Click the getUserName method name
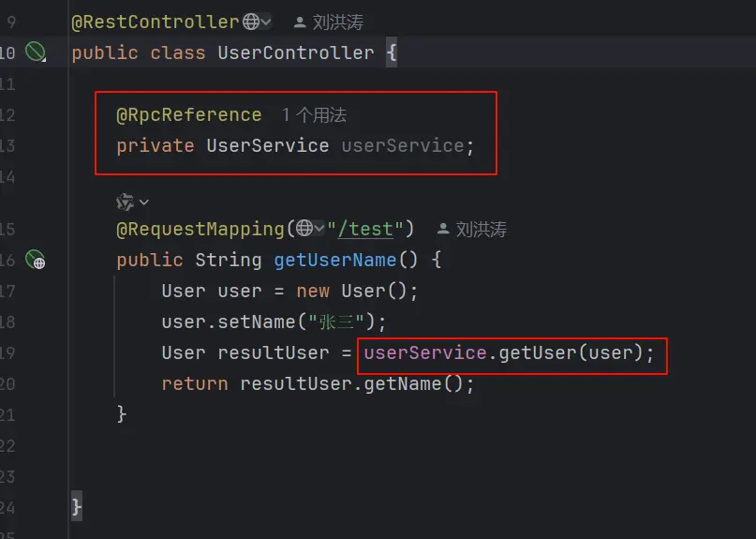 335,260
